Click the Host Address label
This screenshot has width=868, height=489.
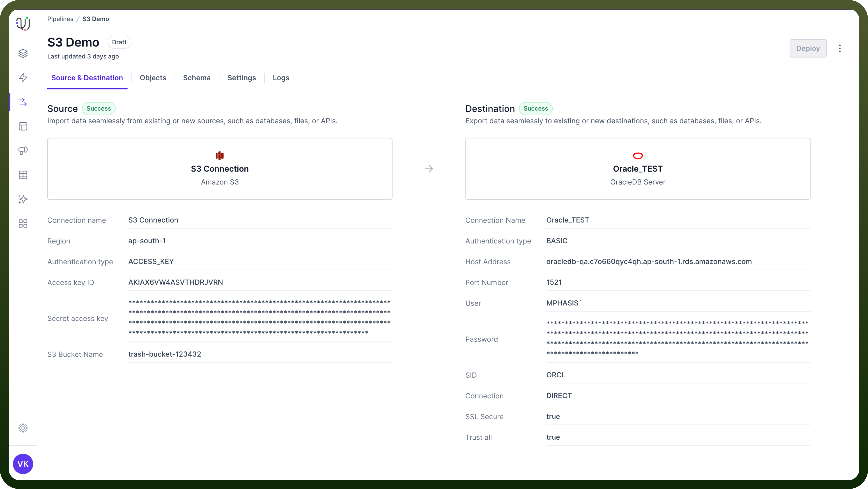pos(488,262)
